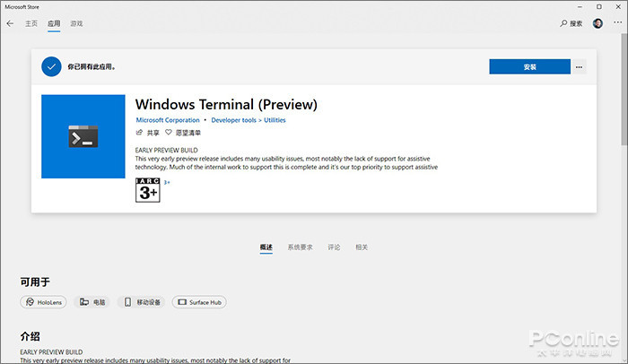Select the 概述 overview tab

pos(266,247)
